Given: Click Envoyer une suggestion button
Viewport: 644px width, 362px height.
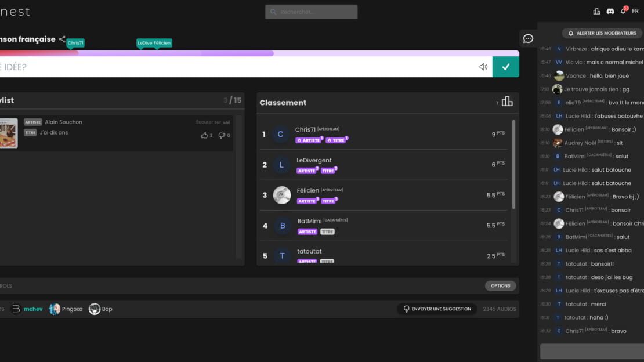Looking at the screenshot, I should 437,309.
